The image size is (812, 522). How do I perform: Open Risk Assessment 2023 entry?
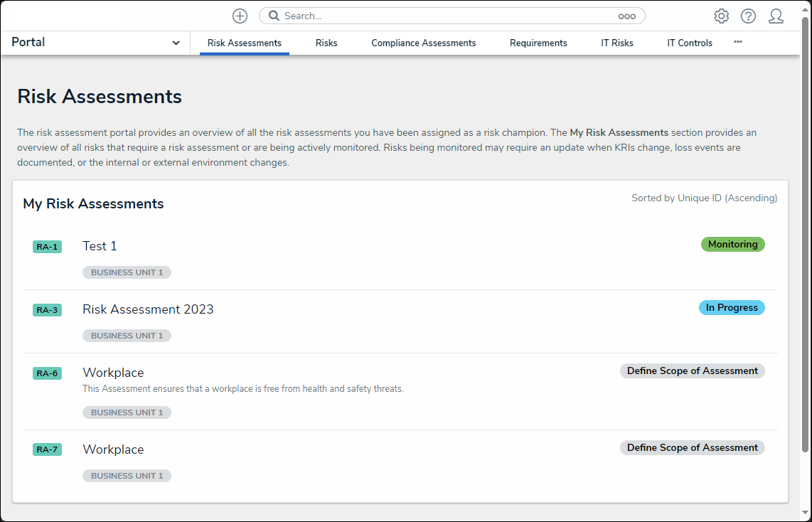tap(148, 309)
